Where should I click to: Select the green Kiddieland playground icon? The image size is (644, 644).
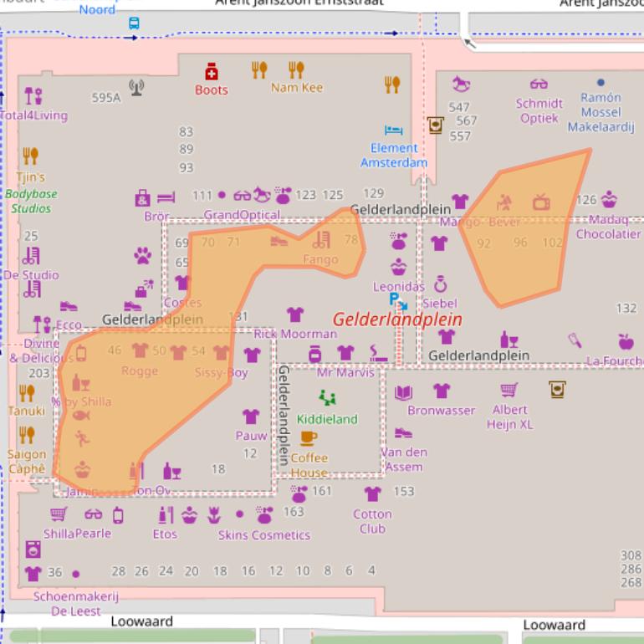click(x=327, y=398)
